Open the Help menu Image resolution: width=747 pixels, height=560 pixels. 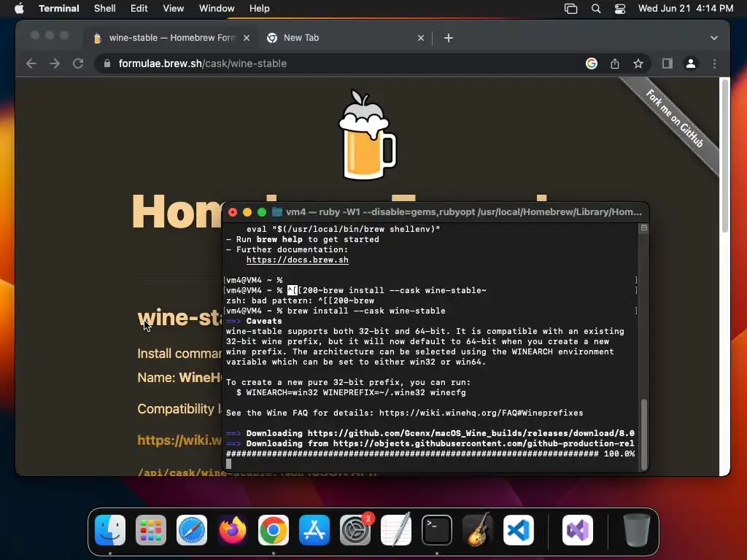(259, 9)
